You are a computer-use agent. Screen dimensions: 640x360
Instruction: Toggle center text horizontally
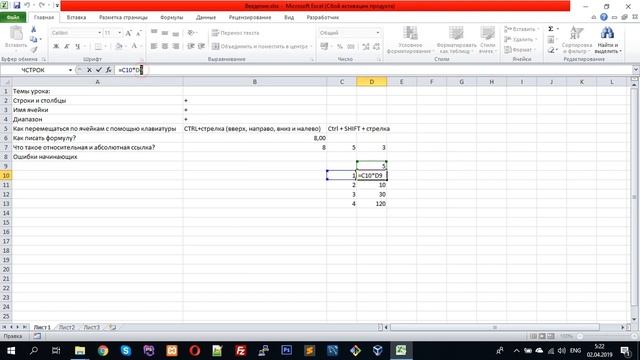tap(165, 46)
